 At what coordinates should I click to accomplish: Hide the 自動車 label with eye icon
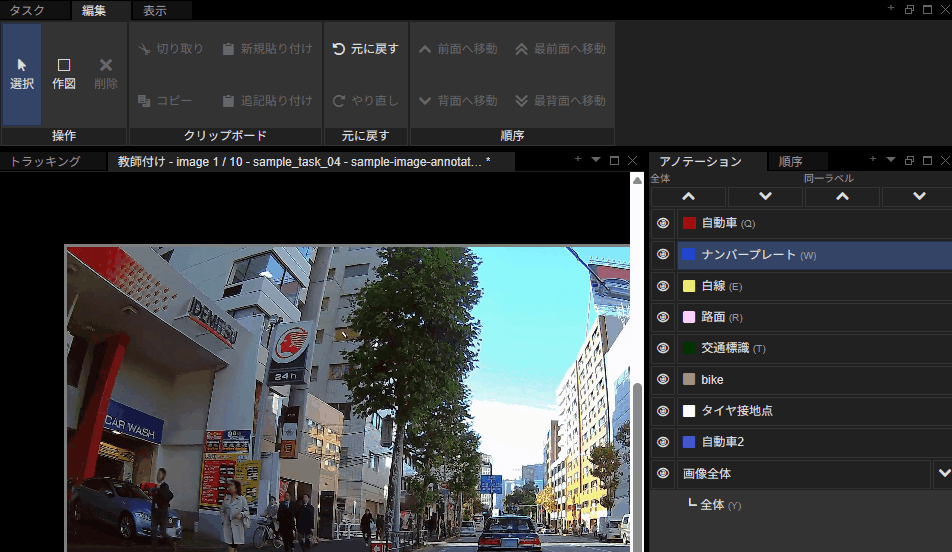[x=663, y=223]
